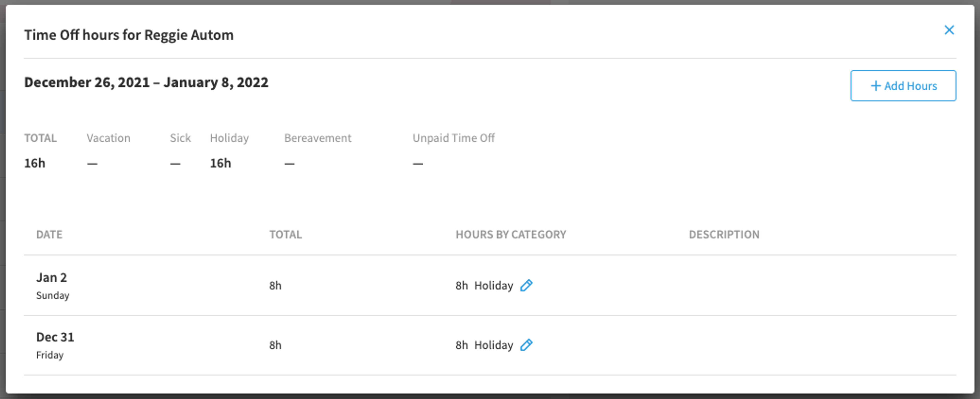The width and height of the screenshot is (980, 399).
Task: Click the DESCRIPTION column header
Action: (724, 234)
